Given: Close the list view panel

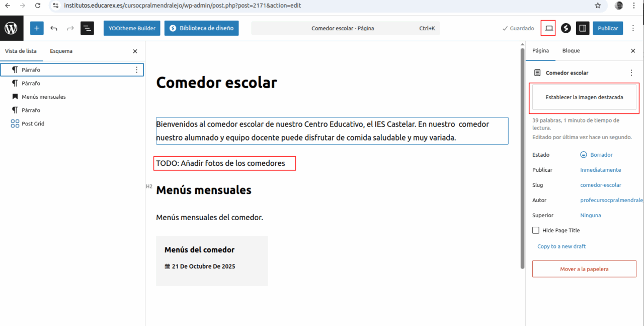Looking at the screenshot, I should tap(135, 51).
